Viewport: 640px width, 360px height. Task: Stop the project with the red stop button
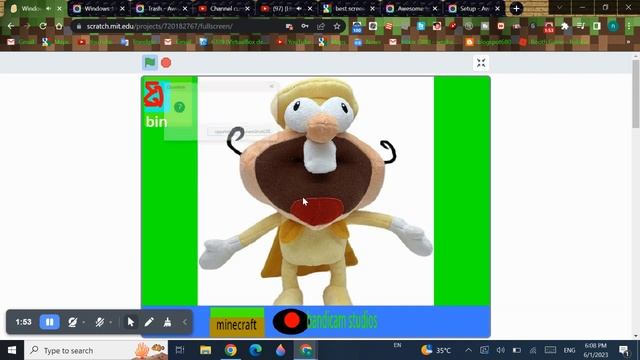click(x=166, y=63)
